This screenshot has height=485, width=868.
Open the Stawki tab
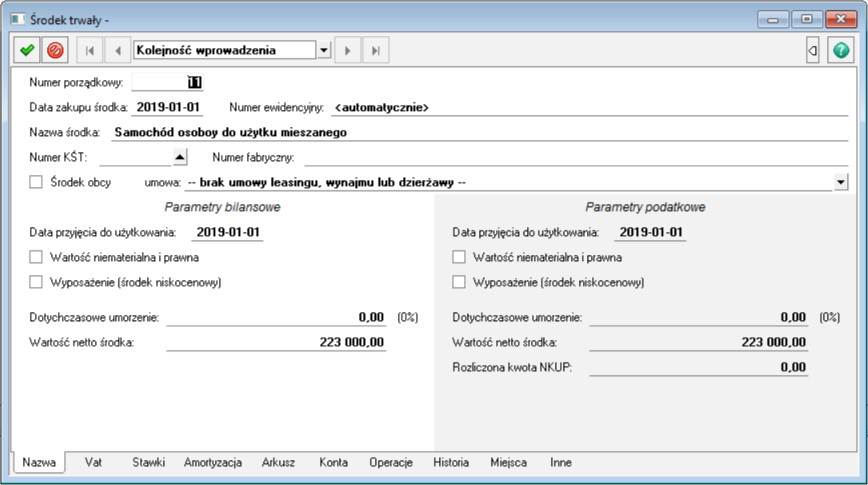(149, 463)
